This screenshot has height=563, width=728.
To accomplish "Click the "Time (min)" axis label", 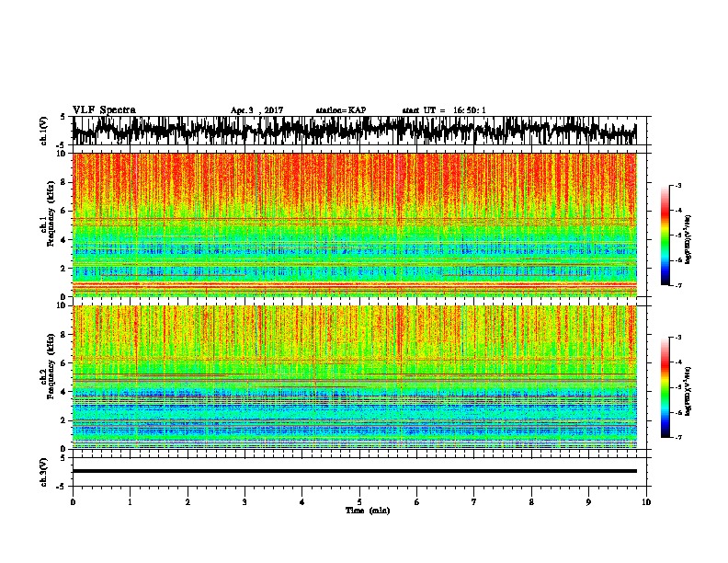I will click(x=368, y=511).
